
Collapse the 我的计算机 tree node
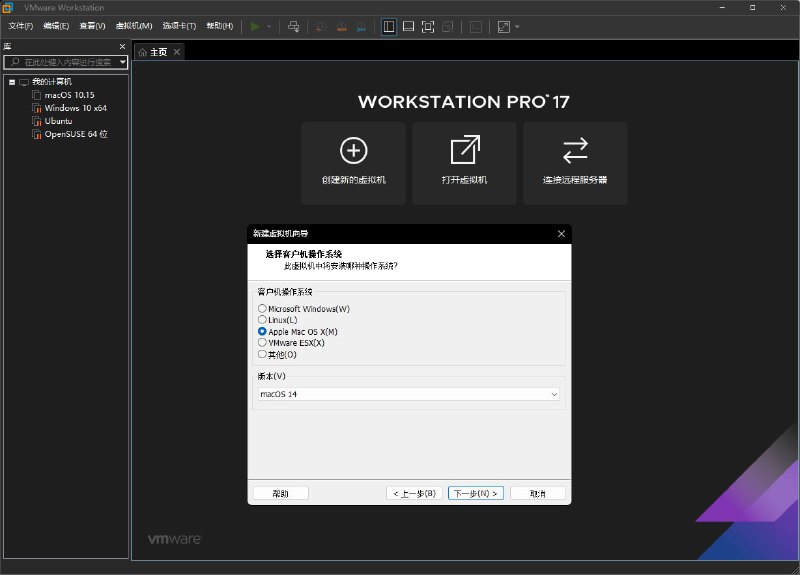(12, 82)
